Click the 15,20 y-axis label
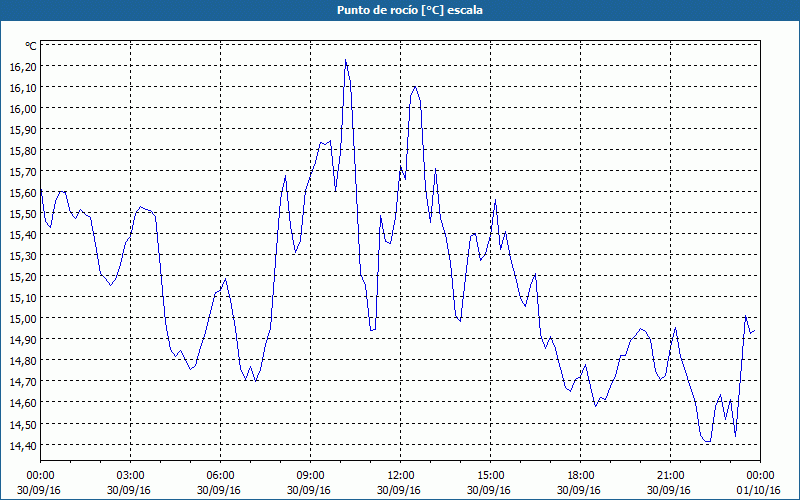Image resolution: width=800 pixels, height=500 pixels. click(23, 276)
